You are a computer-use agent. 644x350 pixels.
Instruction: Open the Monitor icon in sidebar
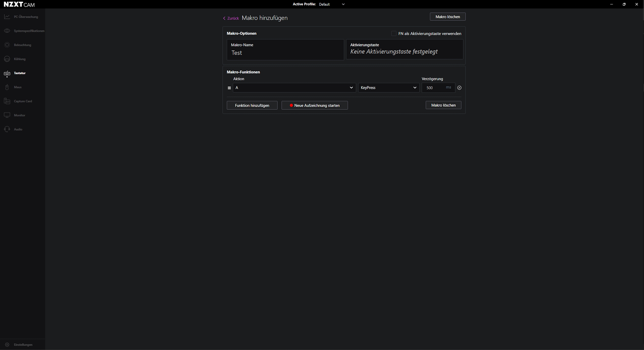click(7, 115)
